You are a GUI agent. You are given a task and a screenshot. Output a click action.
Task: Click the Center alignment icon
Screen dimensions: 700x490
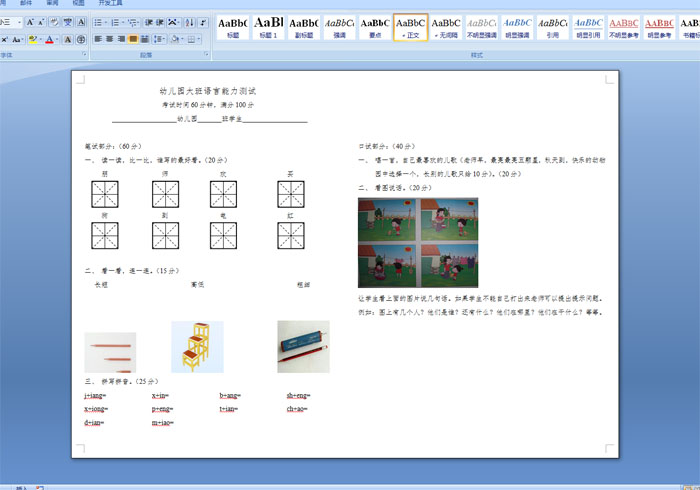pyautogui.click(x=110, y=39)
